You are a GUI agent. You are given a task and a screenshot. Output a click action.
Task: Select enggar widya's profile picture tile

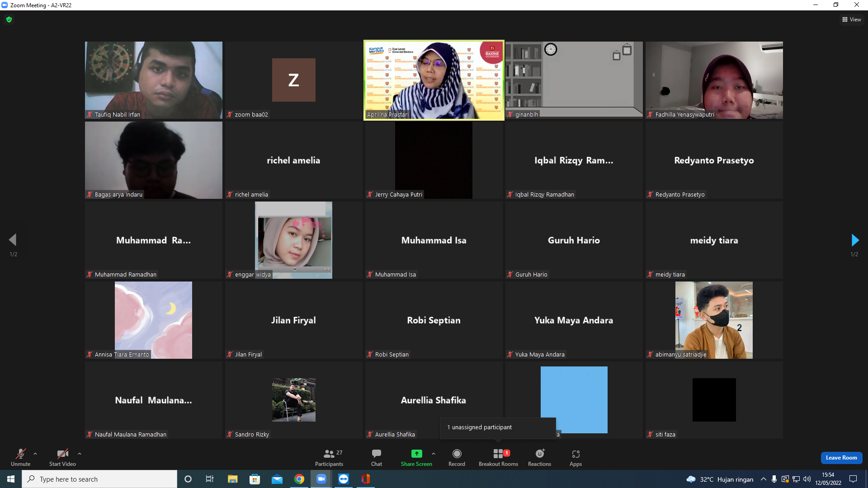(294, 240)
